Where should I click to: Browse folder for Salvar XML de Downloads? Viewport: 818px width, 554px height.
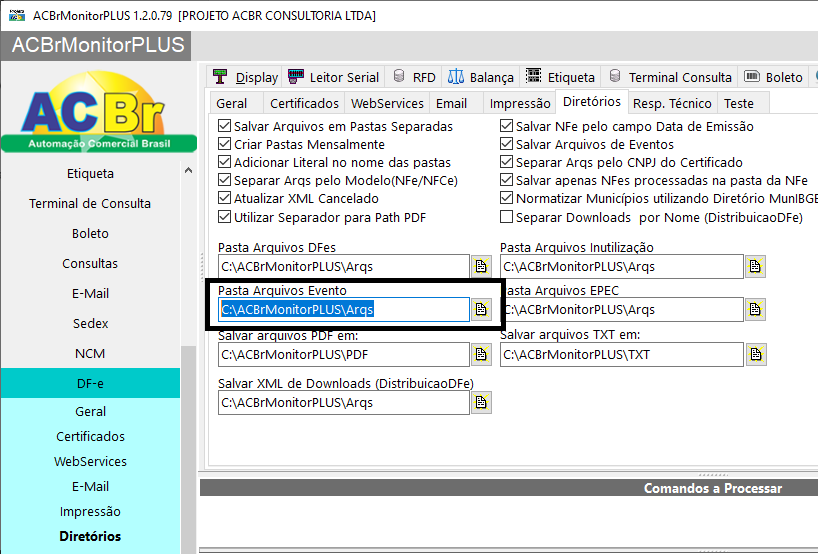pyautogui.click(x=481, y=402)
